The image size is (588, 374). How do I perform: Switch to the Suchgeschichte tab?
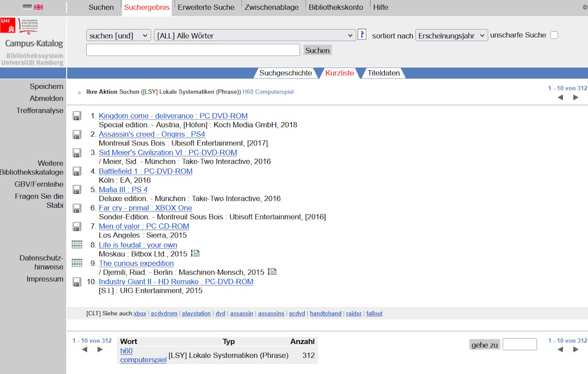pos(285,73)
